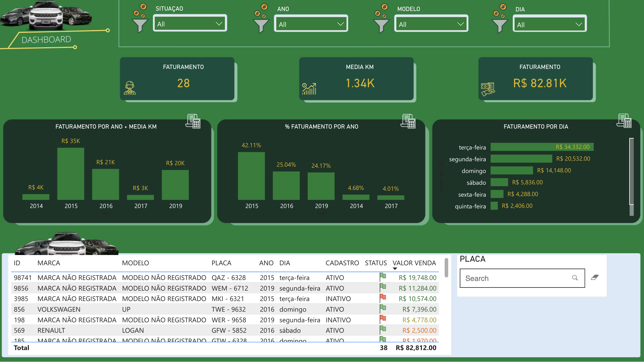Screen dimensions: 644x362
Task: Select the 2015 bar in Faturamento por Ano chart
Action: pyautogui.click(x=71, y=174)
